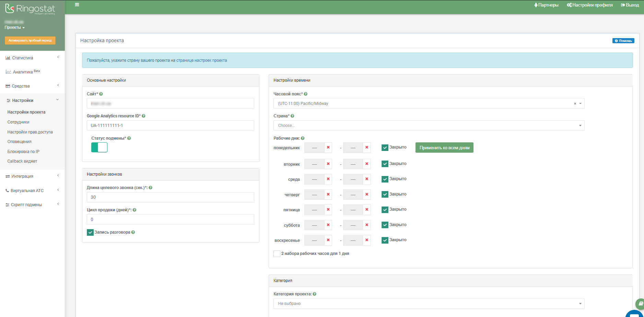
Task: Open the Ringostat logo home link
Action: [30, 9]
